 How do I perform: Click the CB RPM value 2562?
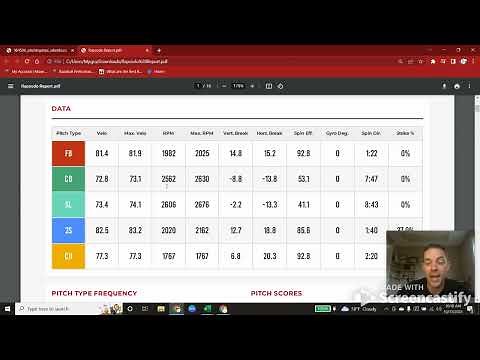[x=168, y=179]
